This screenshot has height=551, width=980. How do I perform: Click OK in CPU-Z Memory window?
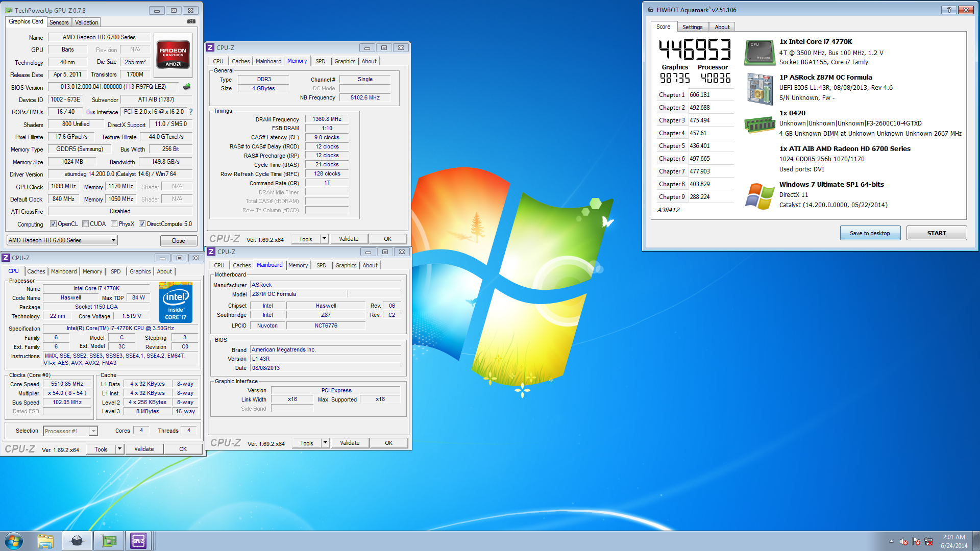[388, 239]
